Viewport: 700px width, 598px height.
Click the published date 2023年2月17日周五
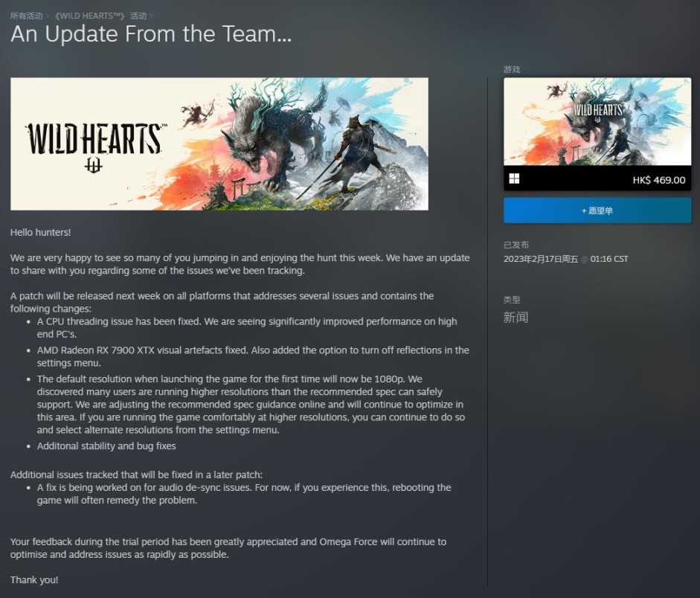point(541,259)
